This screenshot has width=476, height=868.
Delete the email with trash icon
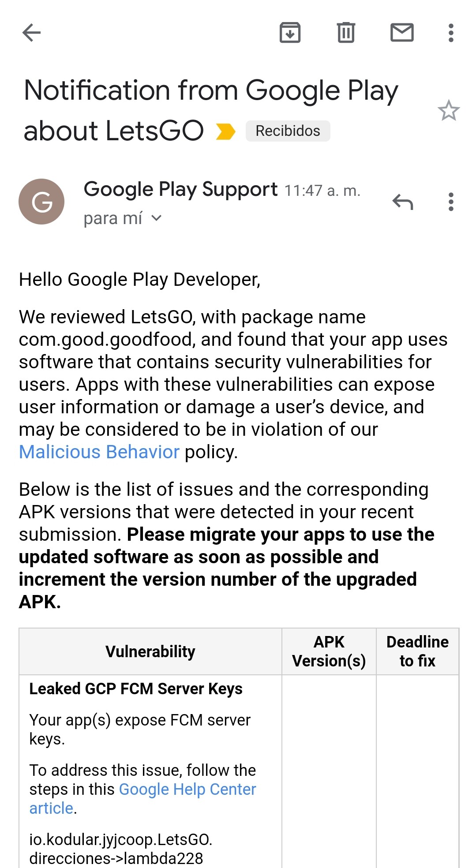click(346, 33)
